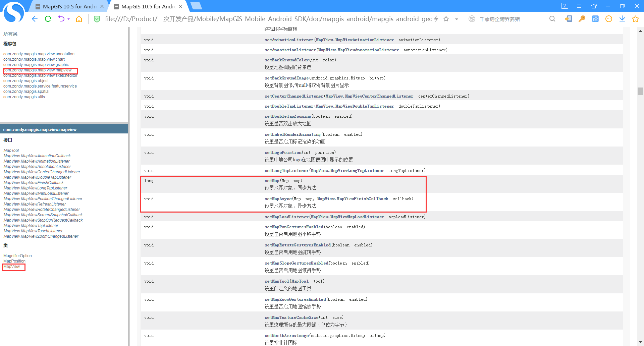Open com.zondy.mapgis.map.view.chart package
Image resolution: width=644 pixels, height=346 pixels.
point(34,59)
